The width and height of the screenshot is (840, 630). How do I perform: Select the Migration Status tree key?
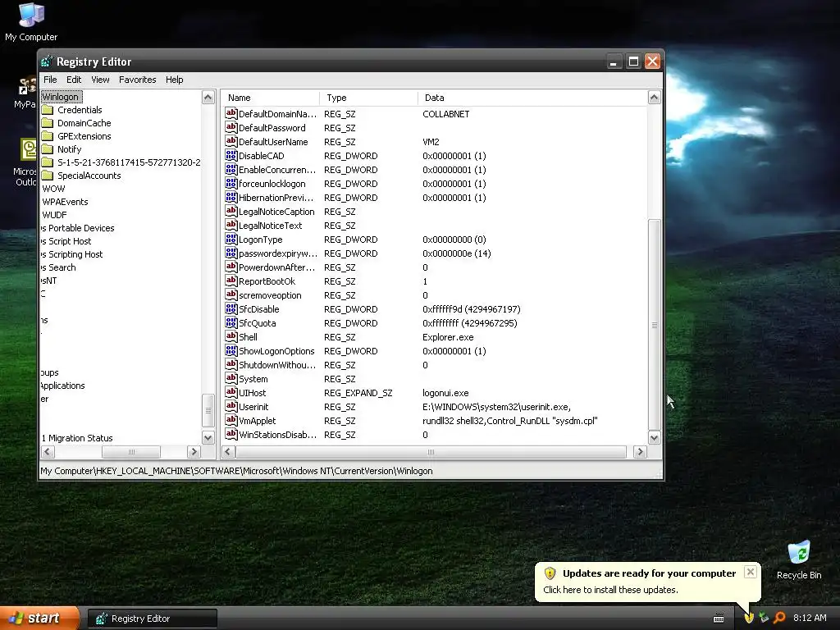pos(77,438)
